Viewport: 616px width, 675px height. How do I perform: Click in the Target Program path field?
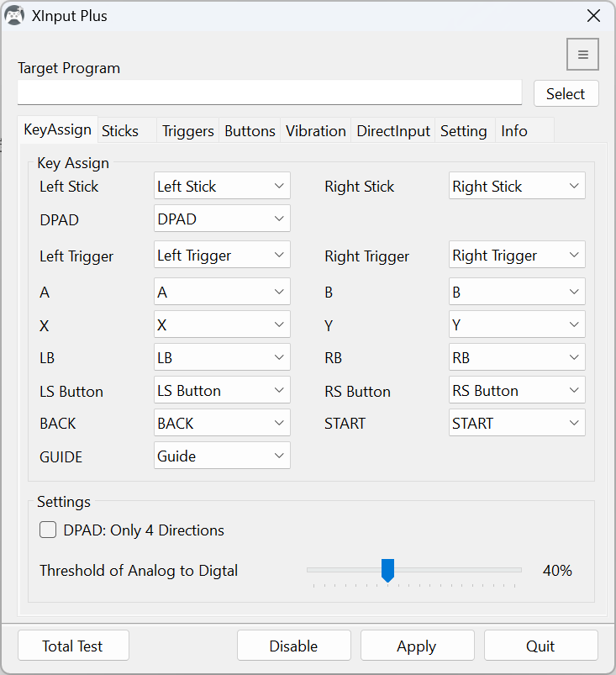[x=270, y=92]
